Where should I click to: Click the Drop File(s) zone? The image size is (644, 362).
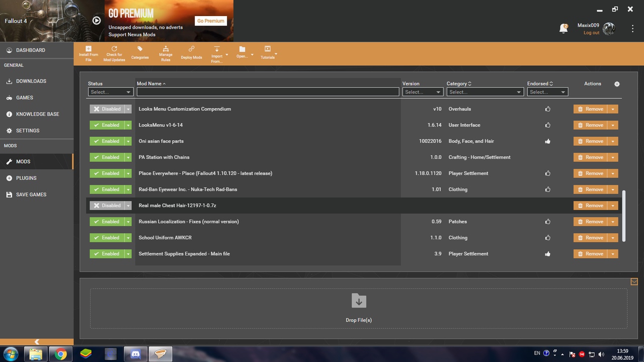(x=359, y=309)
